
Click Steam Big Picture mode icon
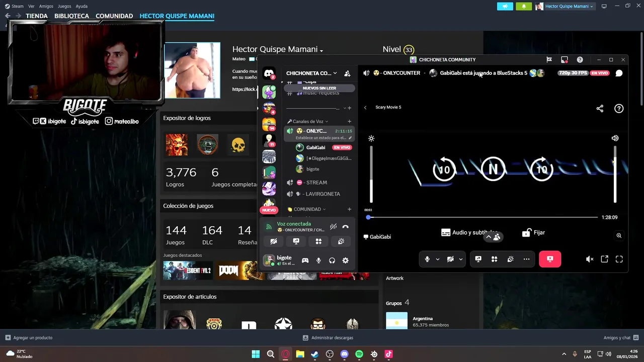[604, 6]
